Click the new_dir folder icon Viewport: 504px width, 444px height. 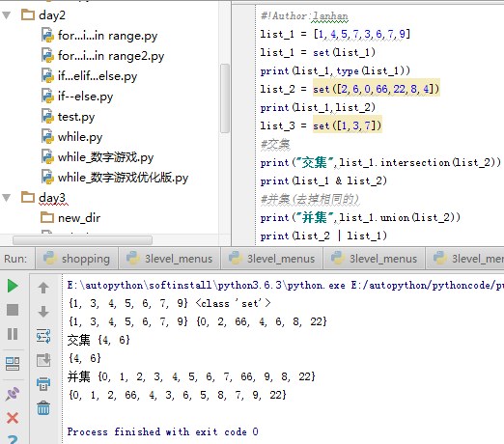[x=47, y=217]
